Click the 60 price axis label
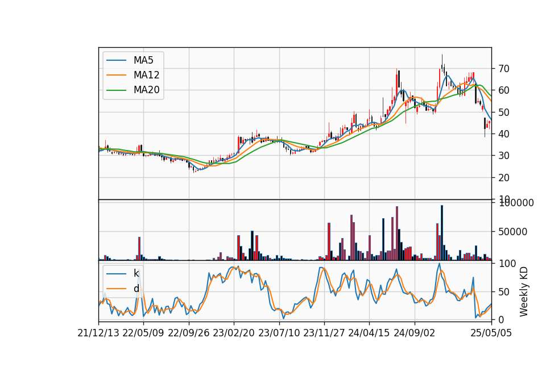546x392 pixels. click(504, 90)
